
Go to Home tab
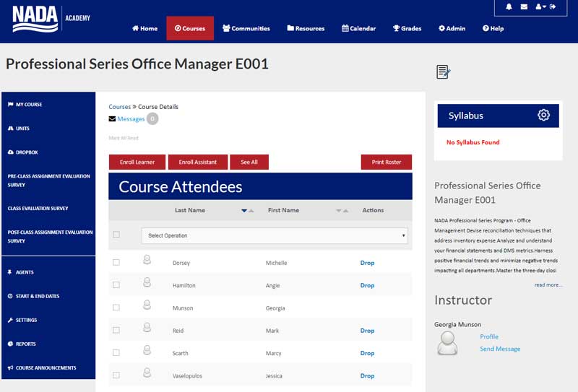point(145,28)
